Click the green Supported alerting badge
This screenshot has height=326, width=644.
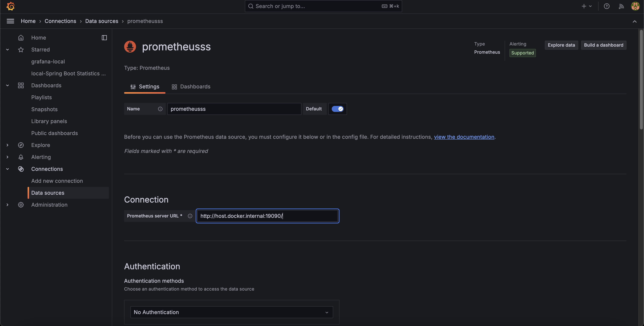(523, 53)
